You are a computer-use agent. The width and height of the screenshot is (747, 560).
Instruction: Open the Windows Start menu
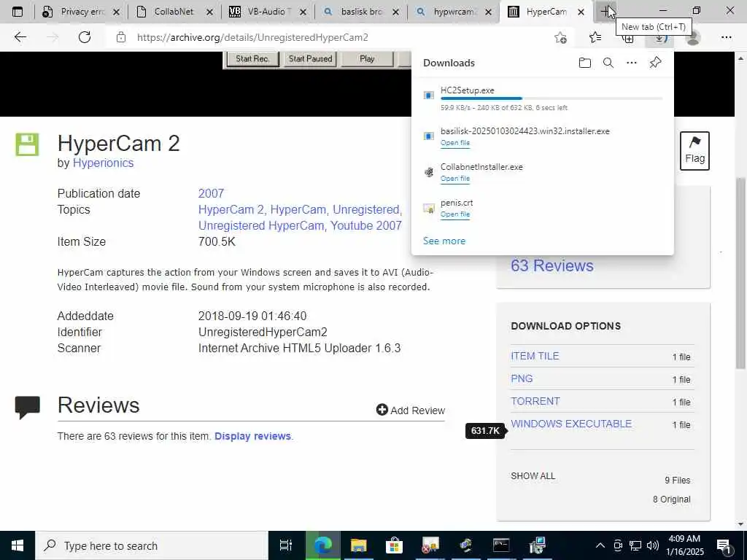[x=18, y=545]
